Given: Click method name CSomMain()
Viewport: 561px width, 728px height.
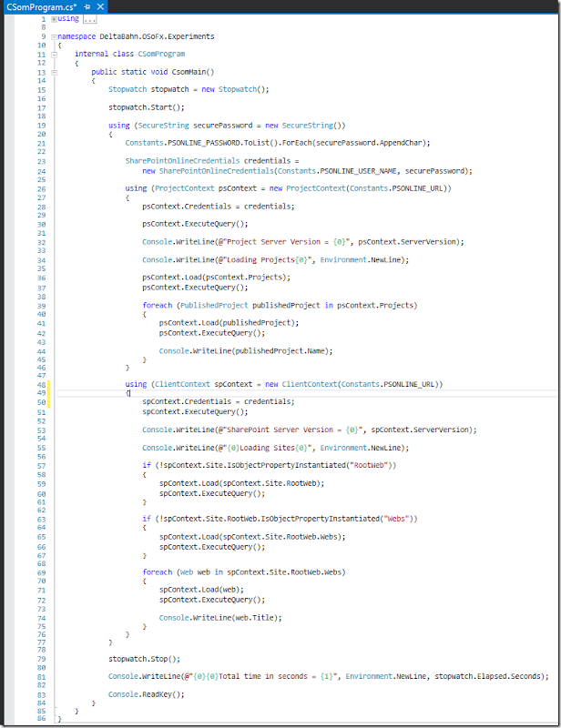Looking at the screenshot, I should 193,72.
